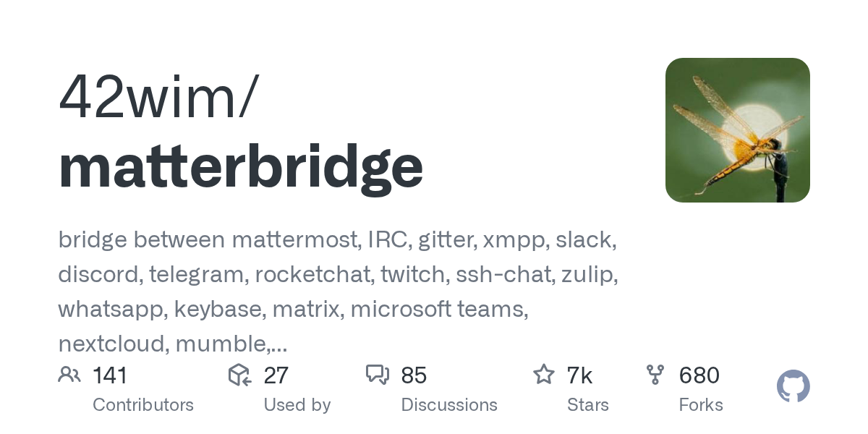Select the Stars label
Screen dimensions: 868x434
588,405
